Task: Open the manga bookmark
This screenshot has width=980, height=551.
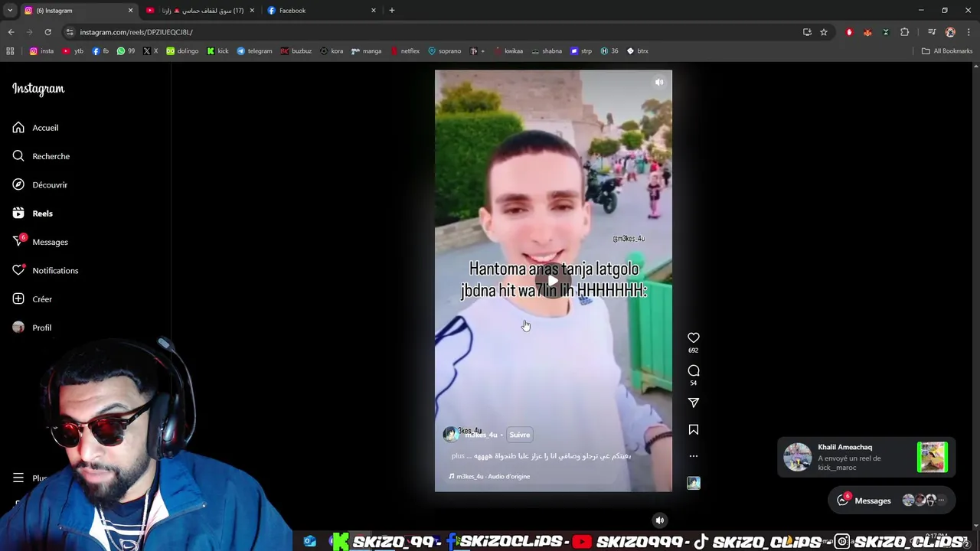Action: pos(366,51)
